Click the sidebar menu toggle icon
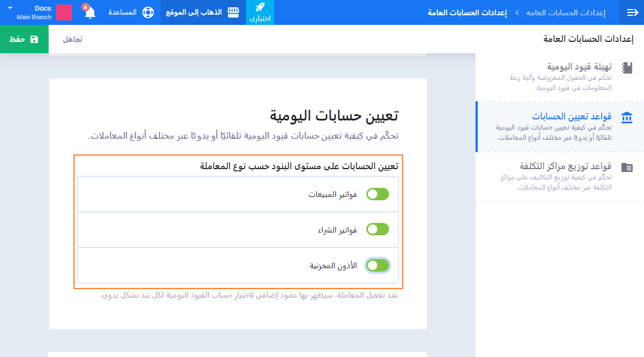Image resolution: width=644 pixels, height=357 pixels. point(632,12)
